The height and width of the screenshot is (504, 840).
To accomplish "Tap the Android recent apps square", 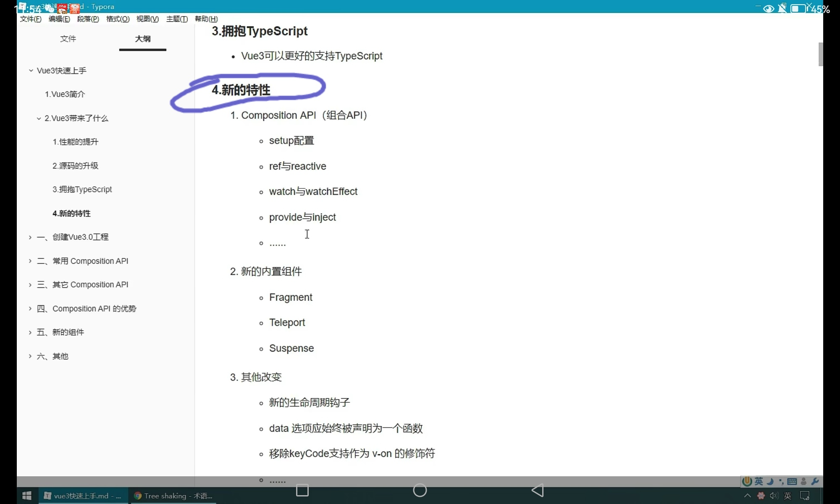I will (302, 490).
